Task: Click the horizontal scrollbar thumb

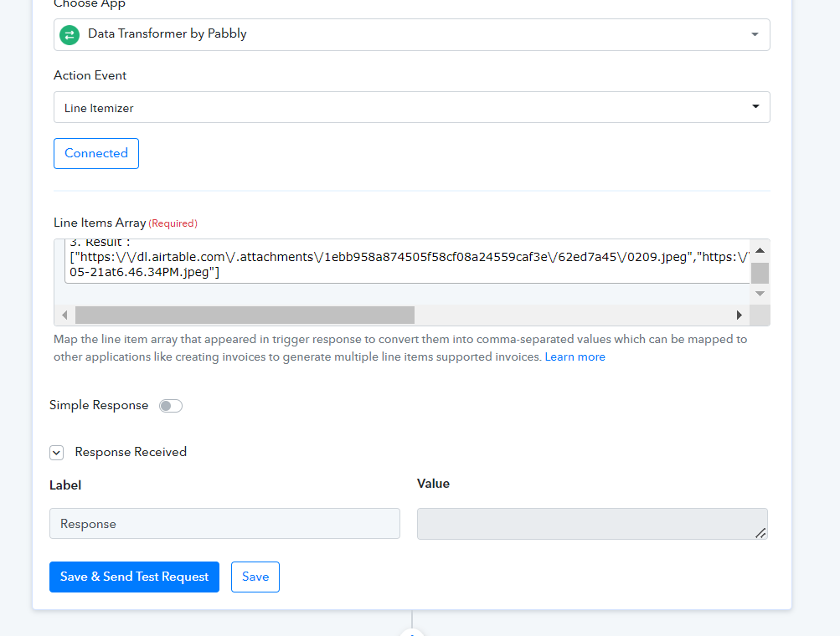Action: pyautogui.click(x=245, y=315)
